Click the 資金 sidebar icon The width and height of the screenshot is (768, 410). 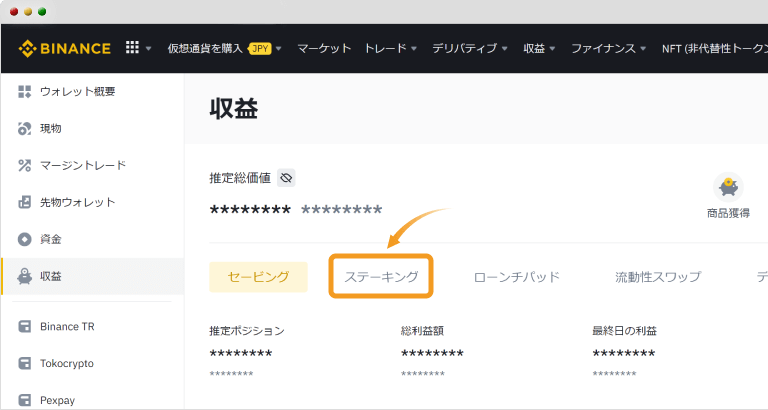click(x=24, y=239)
